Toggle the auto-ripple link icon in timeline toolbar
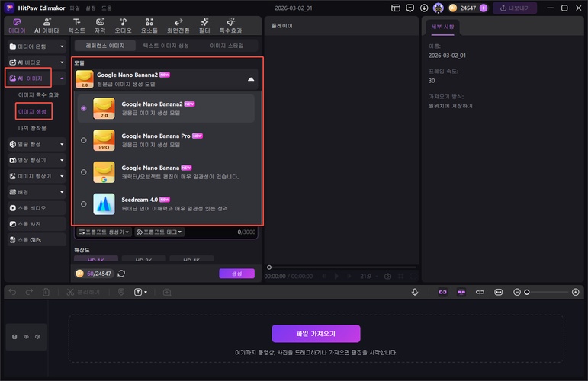Viewport: 588px width, 381px height. 443,292
